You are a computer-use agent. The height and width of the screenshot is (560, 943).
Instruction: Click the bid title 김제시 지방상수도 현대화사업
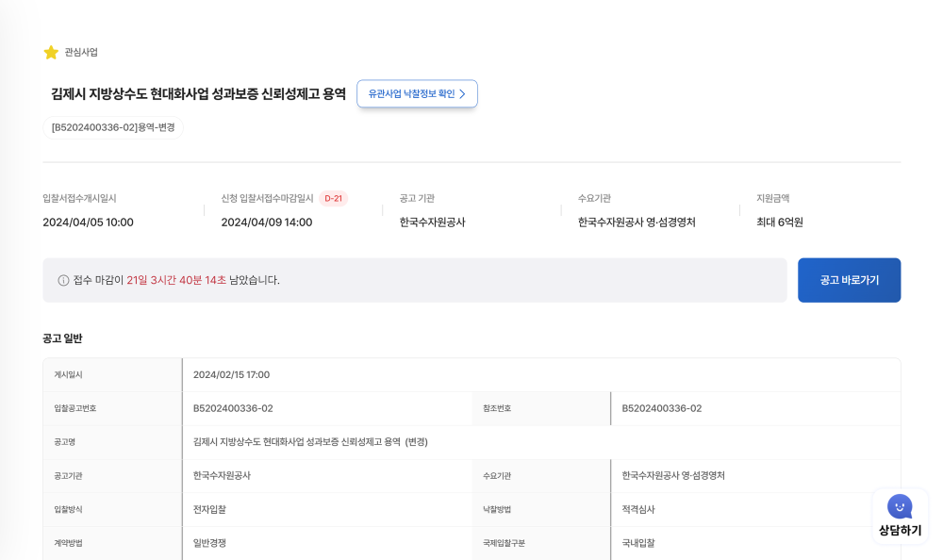[x=198, y=94]
